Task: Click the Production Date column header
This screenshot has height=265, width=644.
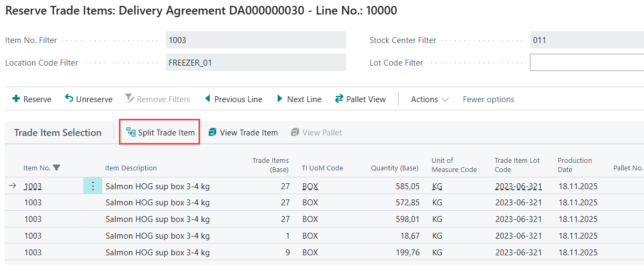Action: (x=575, y=164)
